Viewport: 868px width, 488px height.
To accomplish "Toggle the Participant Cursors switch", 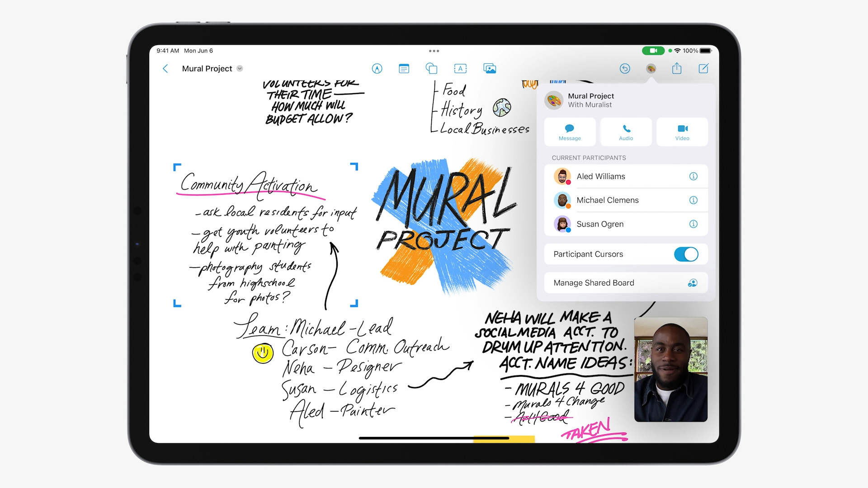I will (x=686, y=254).
